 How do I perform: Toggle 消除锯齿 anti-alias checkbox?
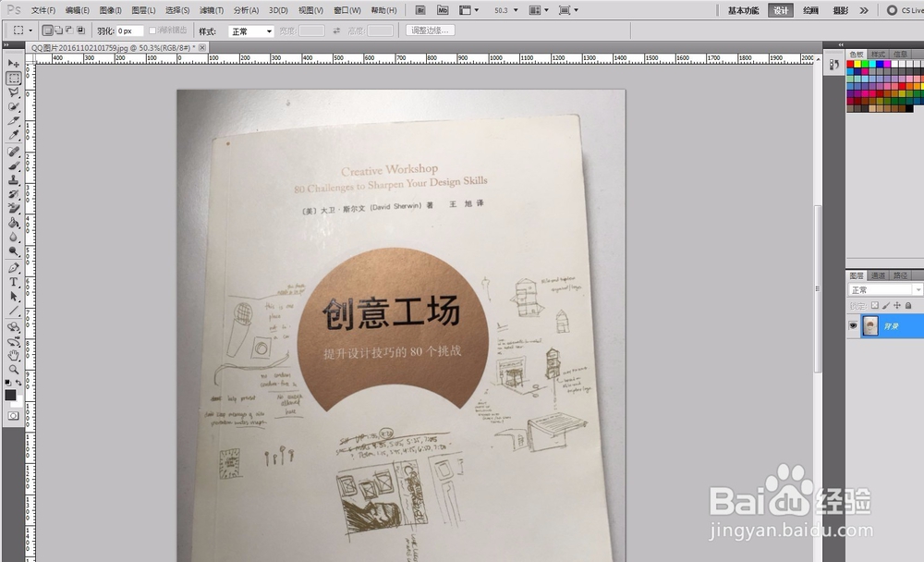(x=152, y=31)
